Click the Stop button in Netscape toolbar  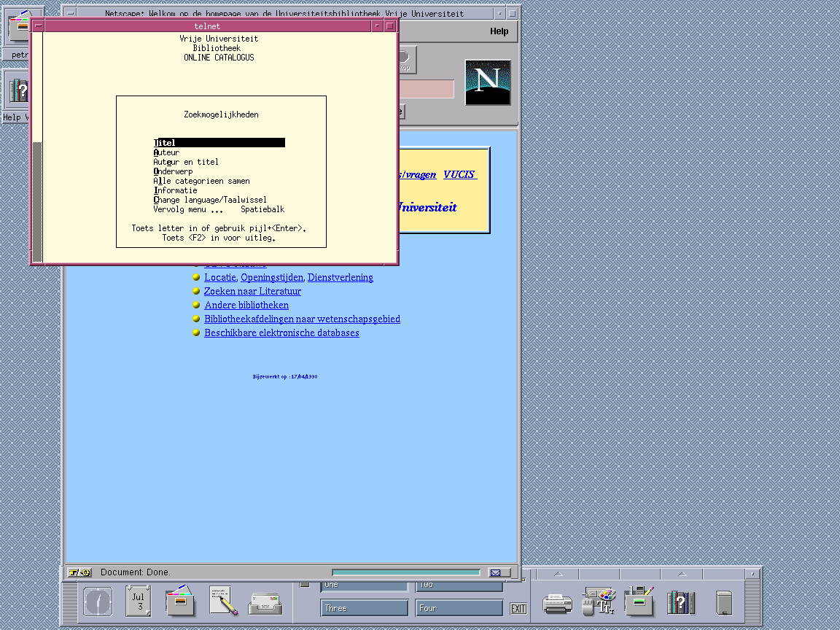tap(407, 60)
